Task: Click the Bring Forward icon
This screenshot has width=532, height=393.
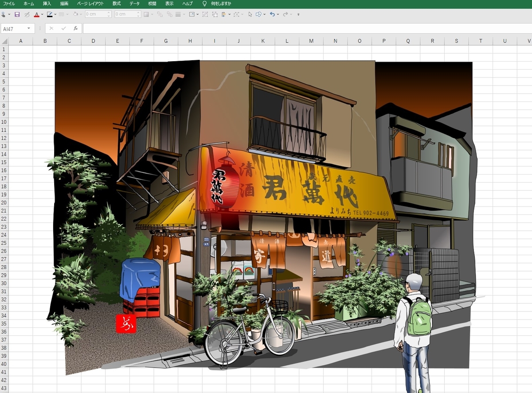Action: pos(160,14)
